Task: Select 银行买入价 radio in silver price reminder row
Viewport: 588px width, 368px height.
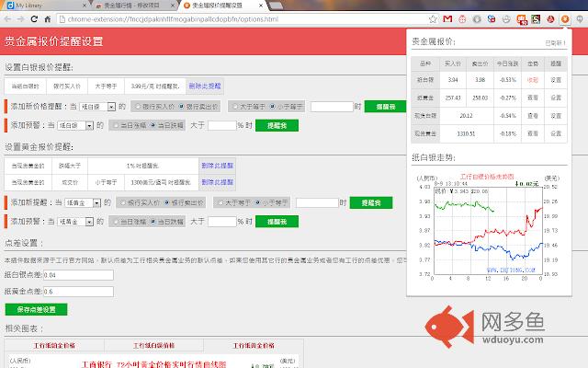Action: coord(138,107)
